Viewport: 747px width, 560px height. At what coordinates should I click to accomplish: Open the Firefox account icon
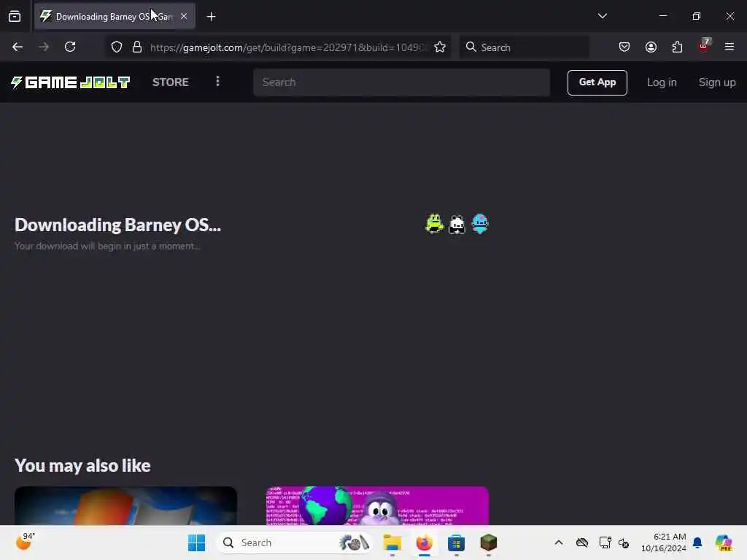(x=651, y=47)
